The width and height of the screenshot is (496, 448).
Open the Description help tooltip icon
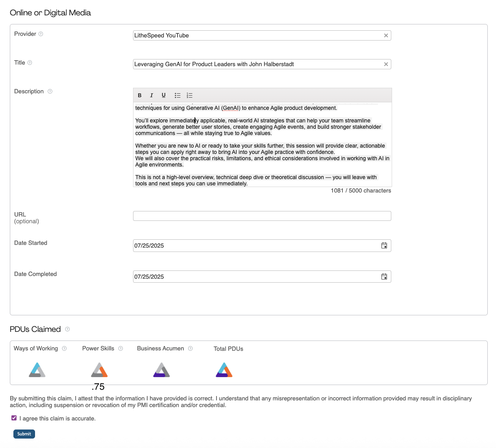coord(50,91)
